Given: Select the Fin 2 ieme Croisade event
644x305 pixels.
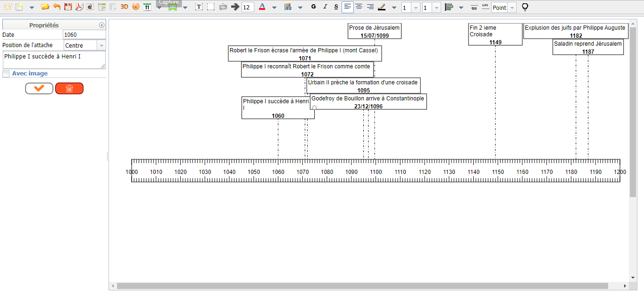Looking at the screenshot, I should pyautogui.click(x=495, y=34).
